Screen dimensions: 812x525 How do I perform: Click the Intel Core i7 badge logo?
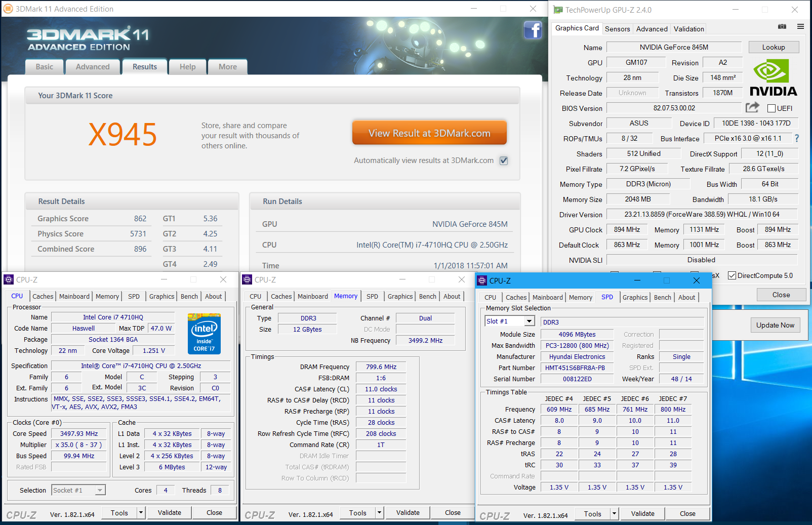pyautogui.click(x=204, y=334)
